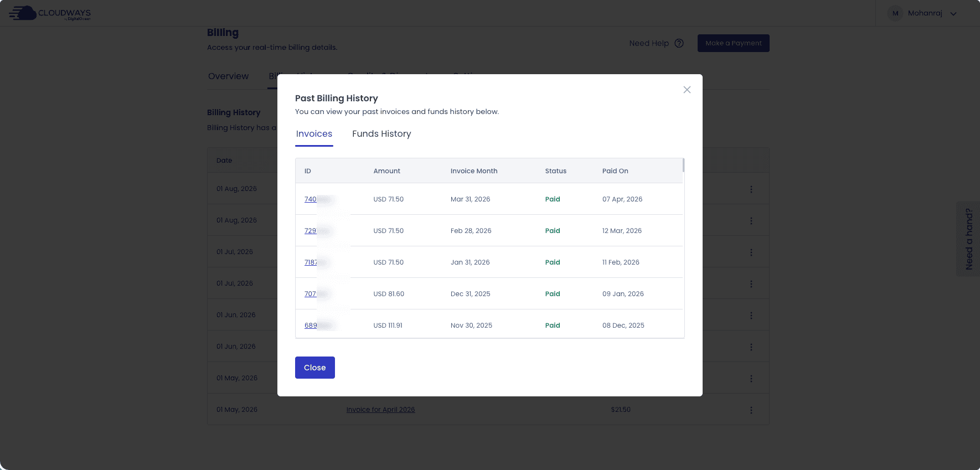Image resolution: width=980 pixels, height=470 pixels.
Task: Click the Make a Payment button
Action: tap(733, 43)
